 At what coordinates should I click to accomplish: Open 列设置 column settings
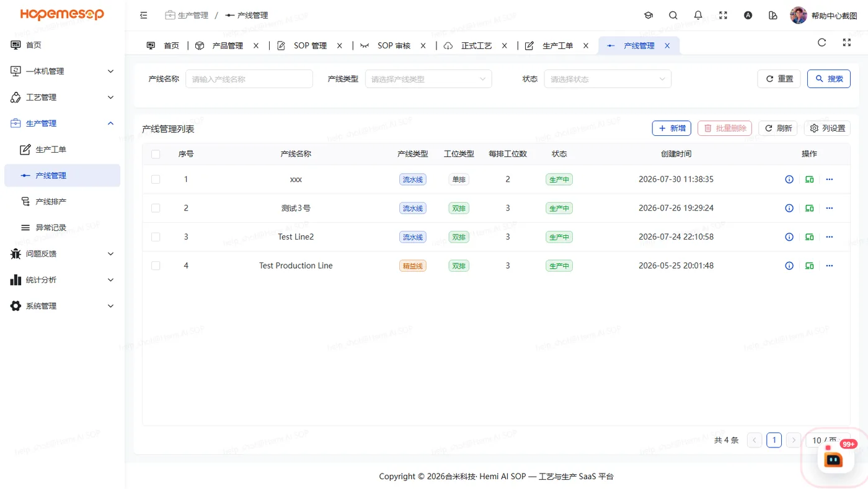[x=827, y=128]
